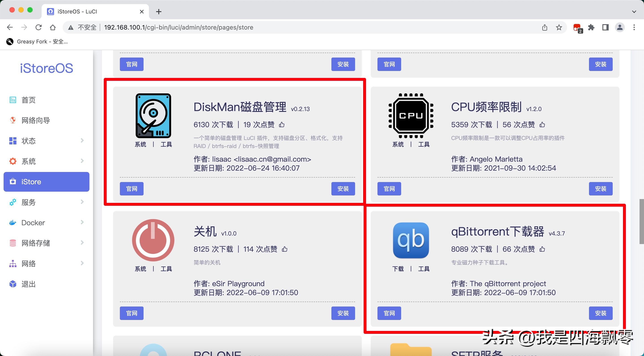
Task: Like 关机 app with thumbs-up icon
Action: 284,249
